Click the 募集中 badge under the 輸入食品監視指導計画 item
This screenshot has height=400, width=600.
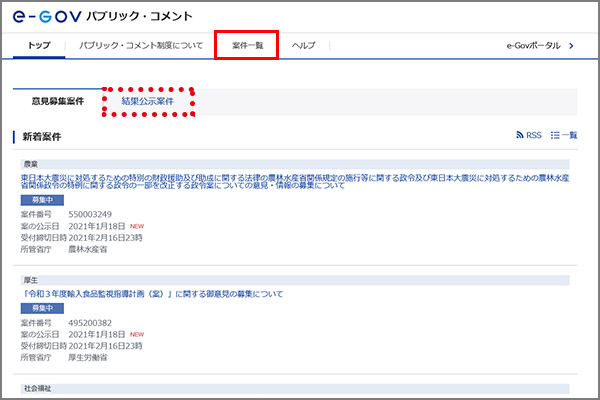(35, 309)
